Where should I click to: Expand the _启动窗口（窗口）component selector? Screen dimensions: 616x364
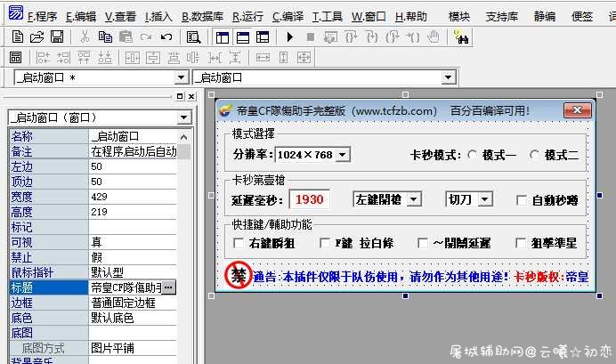tap(184, 117)
